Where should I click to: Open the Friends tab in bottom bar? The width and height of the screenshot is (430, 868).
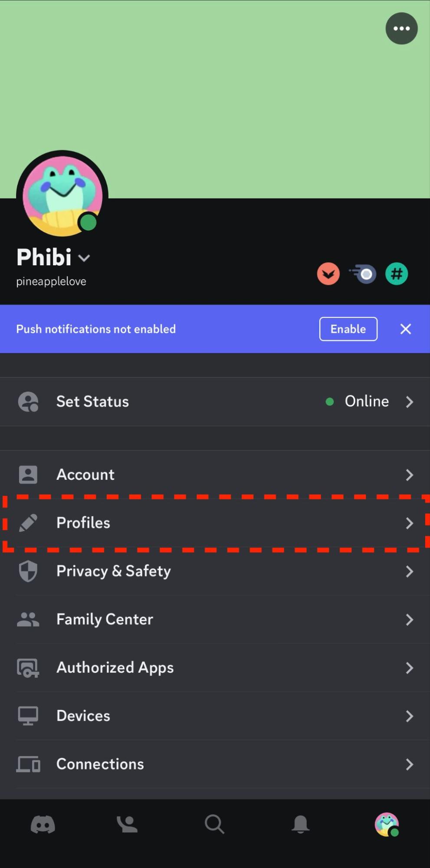[127, 824]
